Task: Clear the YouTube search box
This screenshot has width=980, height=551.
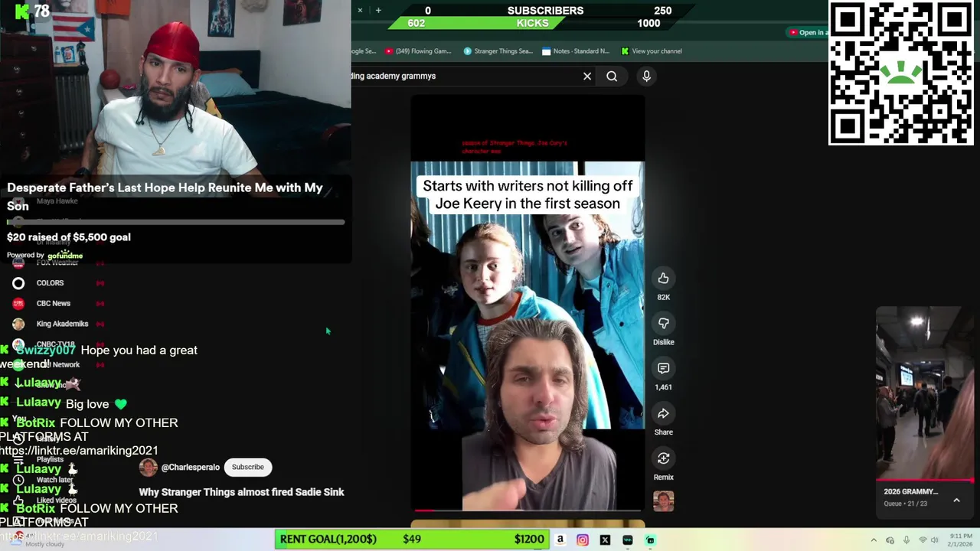Action: 587,76
